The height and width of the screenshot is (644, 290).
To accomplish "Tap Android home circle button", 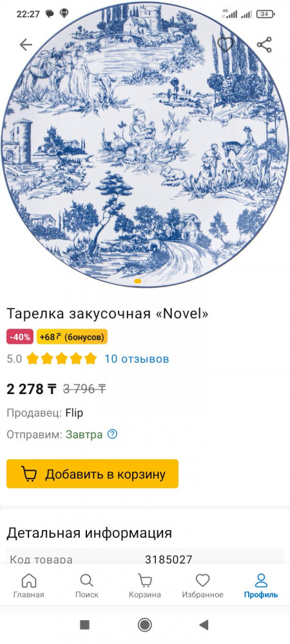I will (144, 625).
